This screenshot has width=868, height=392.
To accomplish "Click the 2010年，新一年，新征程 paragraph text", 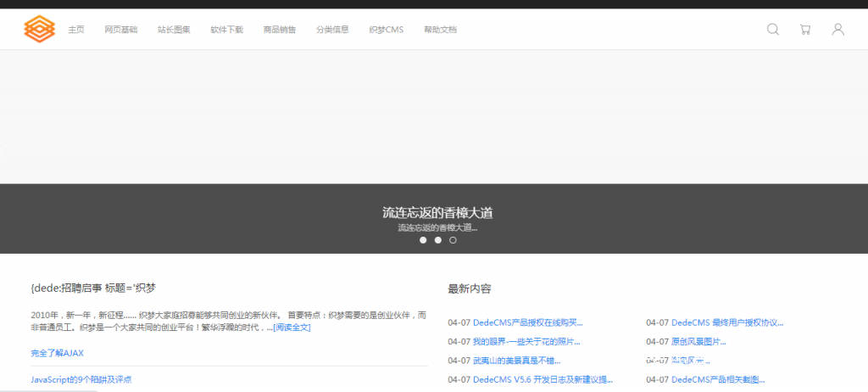I will (229, 322).
